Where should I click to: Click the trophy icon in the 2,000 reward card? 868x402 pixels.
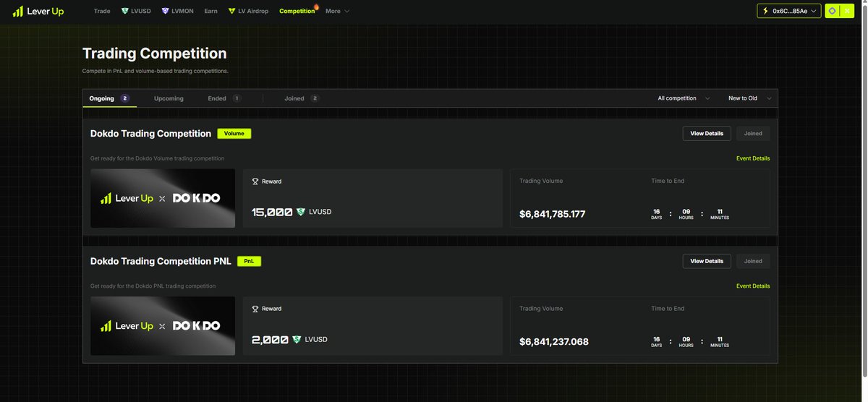[x=255, y=309]
